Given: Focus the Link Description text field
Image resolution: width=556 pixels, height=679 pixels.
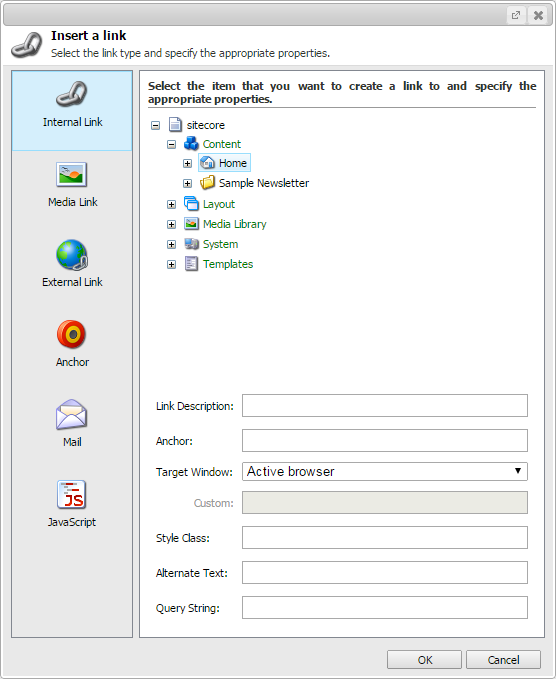Looking at the screenshot, I should pos(385,405).
